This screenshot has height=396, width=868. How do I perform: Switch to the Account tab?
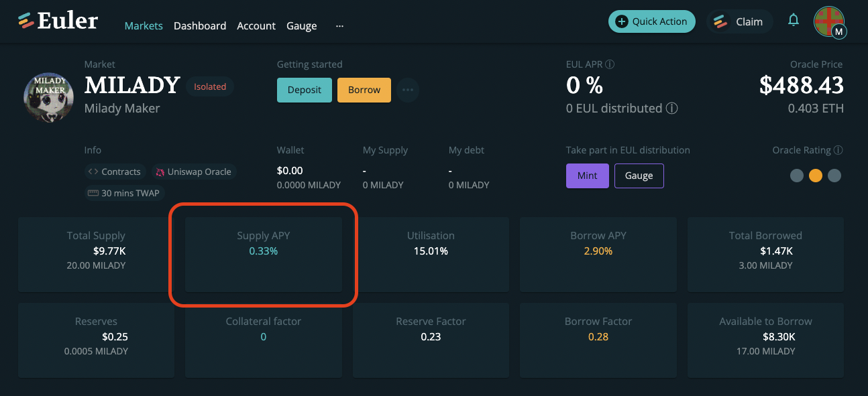[x=256, y=26]
